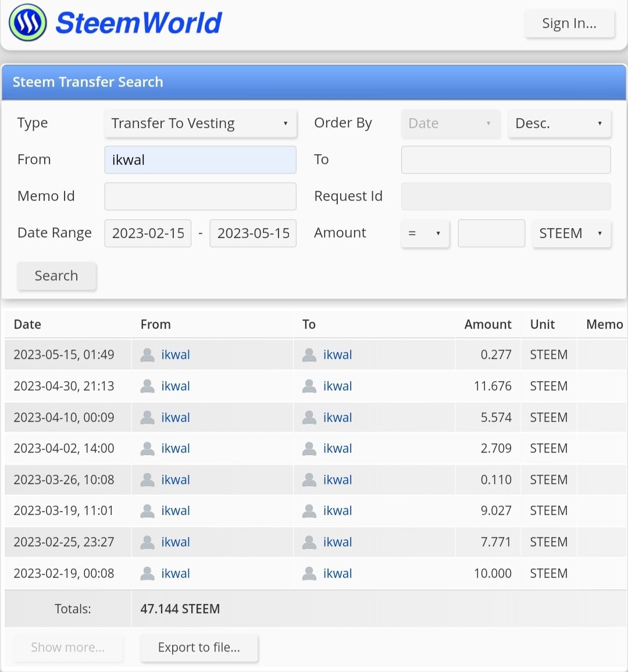628x672 pixels.
Task: Open ikwal sender link in 2023-03-19 row
Action: tap(176, 511)
